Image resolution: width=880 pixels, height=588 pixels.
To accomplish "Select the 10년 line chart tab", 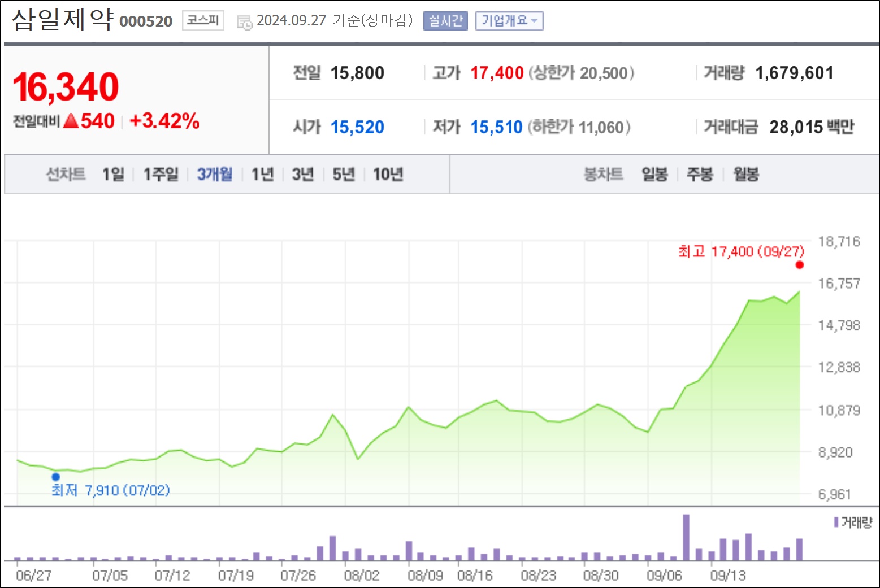I will pyautogui.click(x=388, y=175).
